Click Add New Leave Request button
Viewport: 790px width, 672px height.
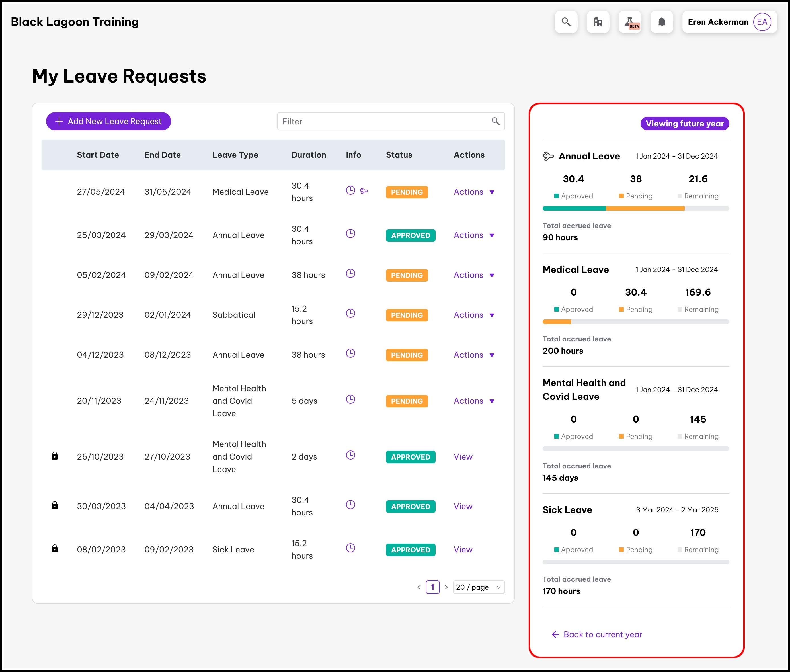108,121
